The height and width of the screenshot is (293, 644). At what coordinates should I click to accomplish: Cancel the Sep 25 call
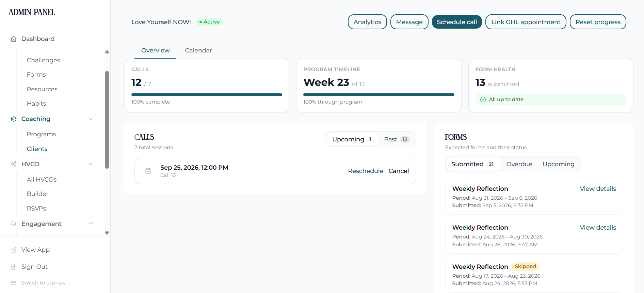coord(399,171)
